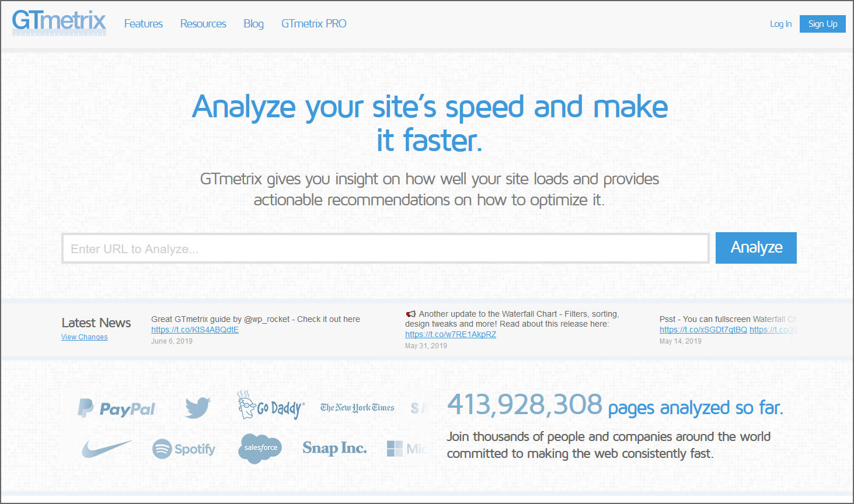
Task: Navigate to the Resources section
Action: pos(203,24)
